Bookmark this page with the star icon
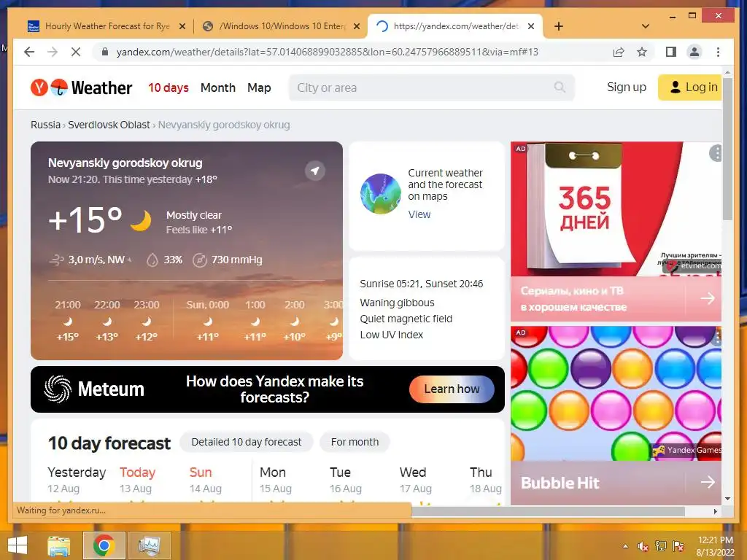 tap(642, 52)
